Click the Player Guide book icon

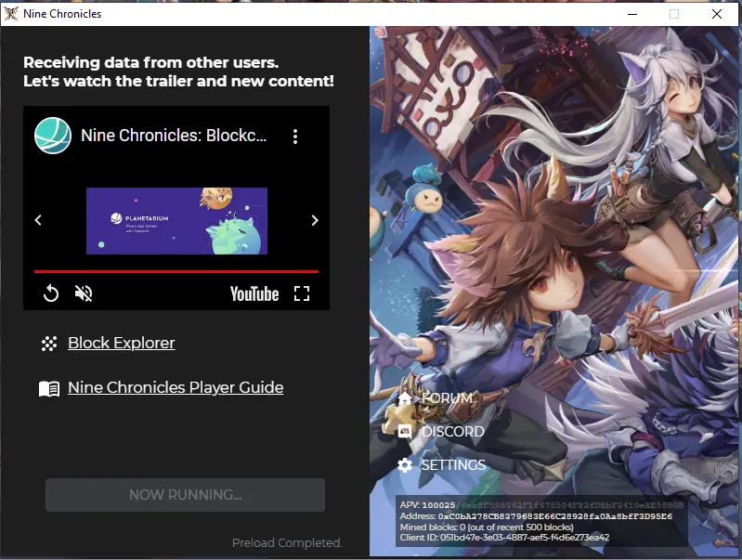[x=49, y=388]
